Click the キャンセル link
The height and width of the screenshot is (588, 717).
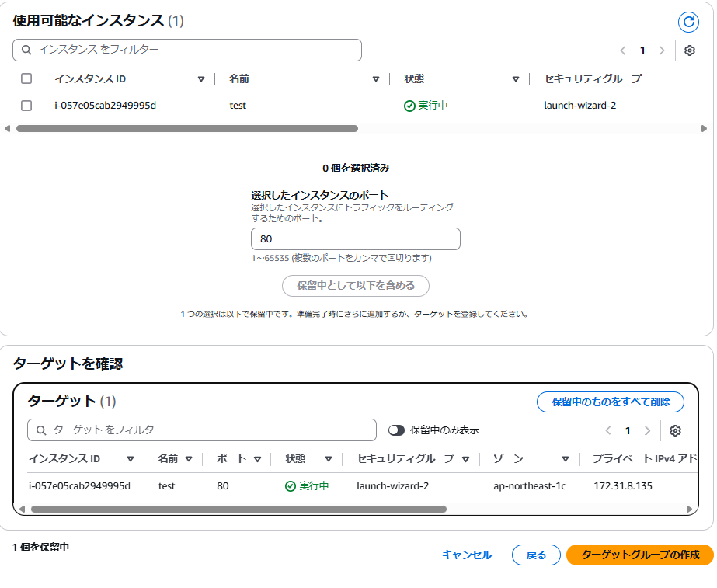(467, 555)
